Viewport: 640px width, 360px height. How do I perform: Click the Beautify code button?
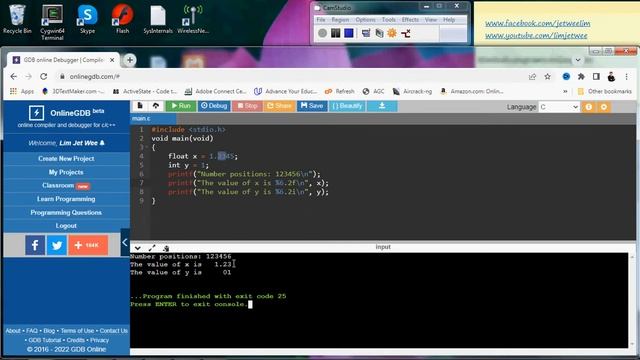click(347, 106)
